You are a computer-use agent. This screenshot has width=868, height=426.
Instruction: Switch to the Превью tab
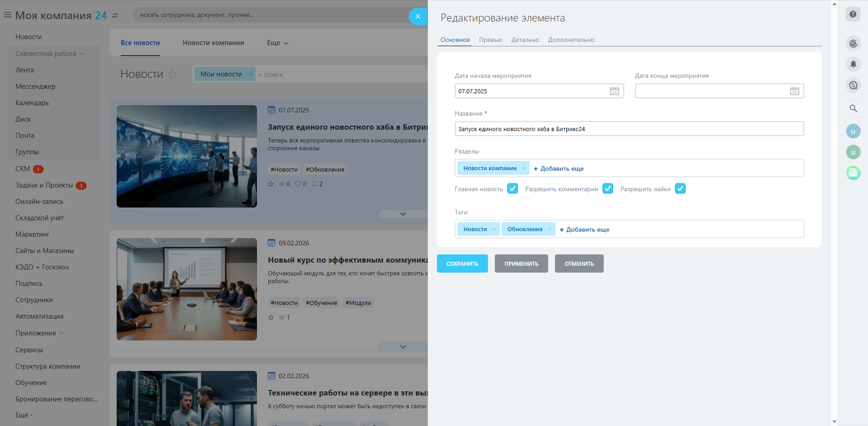point(490,40)
